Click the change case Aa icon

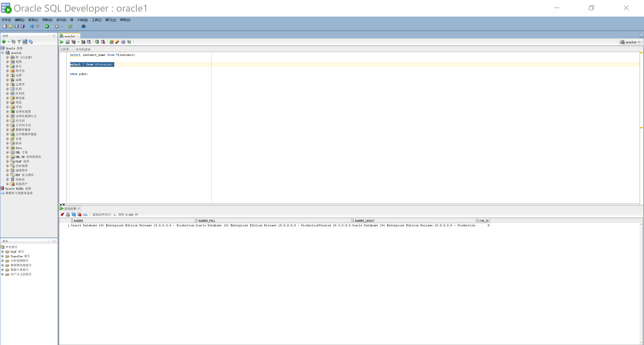click(x=129, y=42)
